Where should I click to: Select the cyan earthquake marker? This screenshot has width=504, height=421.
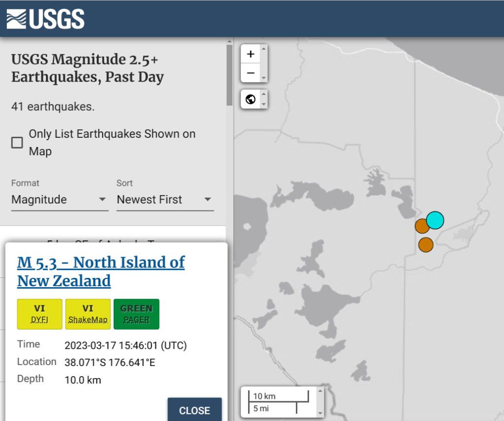click(435, 220)
